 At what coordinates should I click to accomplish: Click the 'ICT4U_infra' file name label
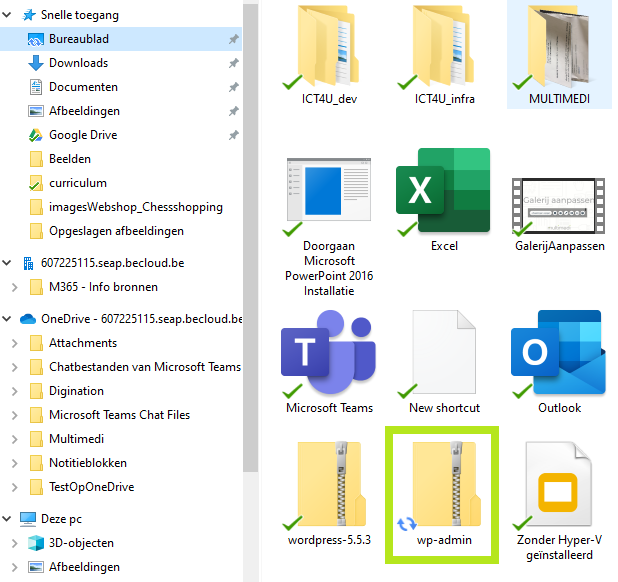coord(444,99)
